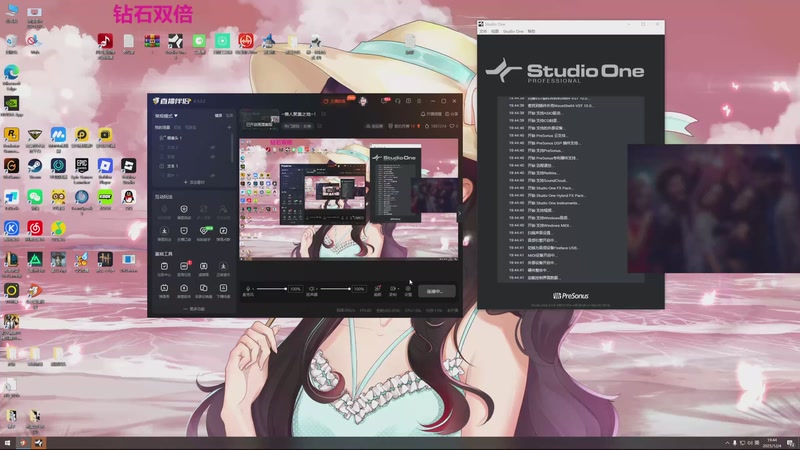Open the upload-arrow basic tool icon
800x450 pixels.
coord(184,290)
